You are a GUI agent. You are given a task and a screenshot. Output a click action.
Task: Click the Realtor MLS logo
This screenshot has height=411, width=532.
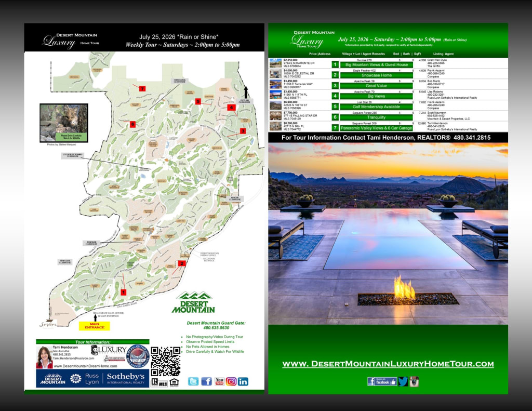click(159, 383)
